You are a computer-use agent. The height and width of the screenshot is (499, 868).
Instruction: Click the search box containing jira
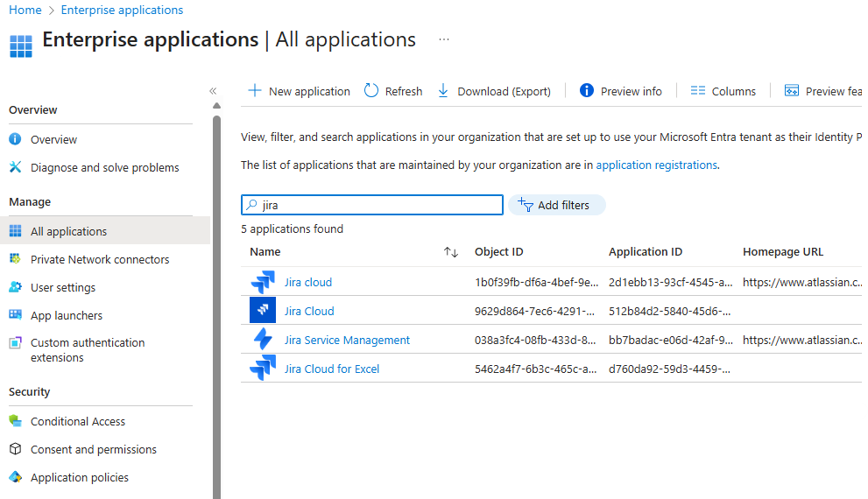coord(372,205)
